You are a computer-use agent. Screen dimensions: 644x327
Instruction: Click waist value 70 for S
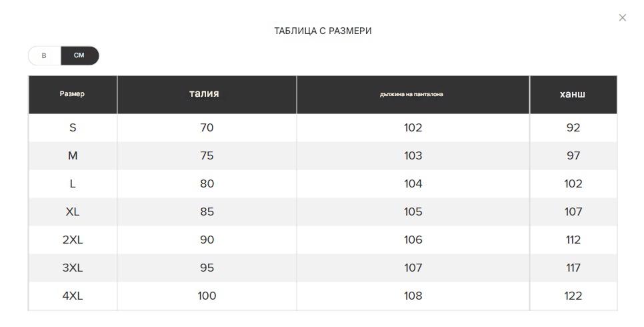[x=207, y=127]
